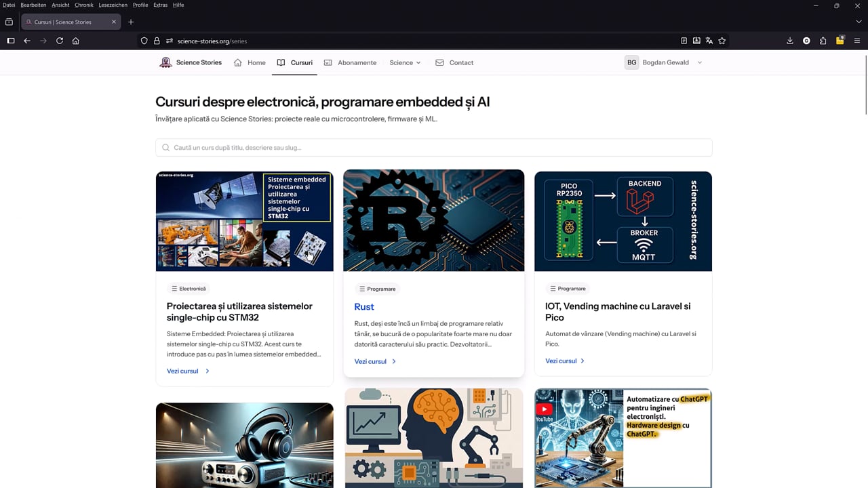
Task: Click the page vertical scrollbar
Action: point(865,85)
